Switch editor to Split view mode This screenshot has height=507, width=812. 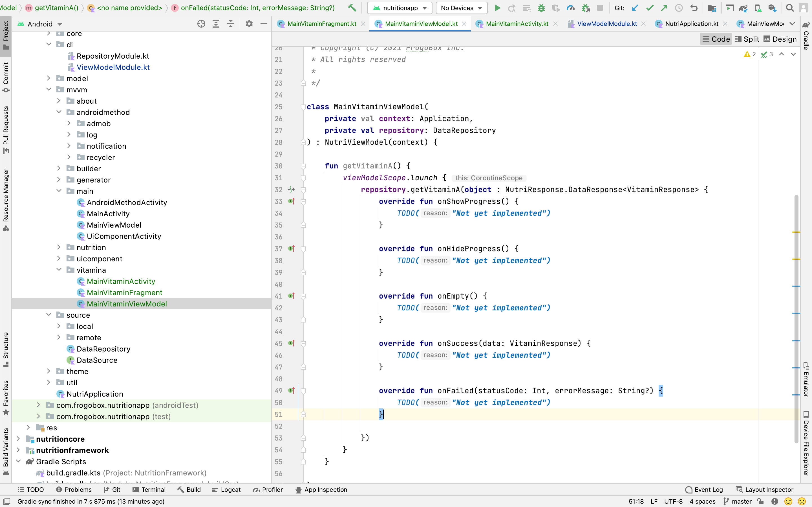click(747, 39)
